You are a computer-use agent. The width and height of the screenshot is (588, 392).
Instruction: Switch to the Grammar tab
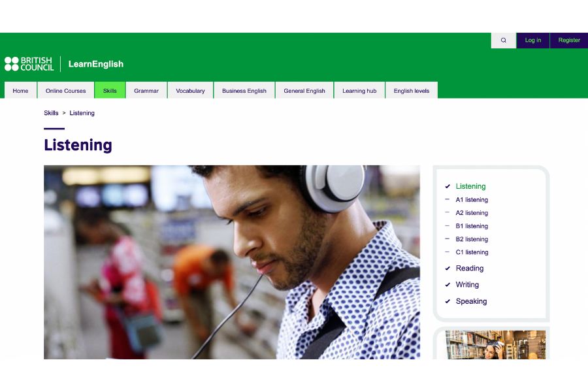[146, 90]
